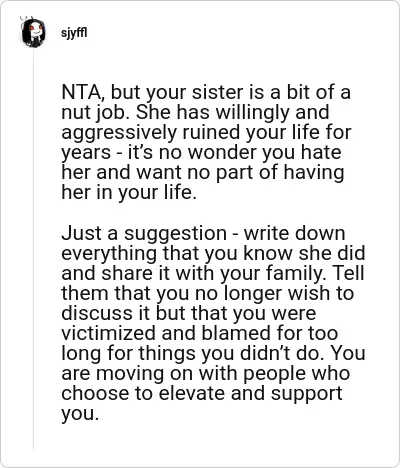Click the line 'victimized and blamed for too'

[x=200, y=333]
